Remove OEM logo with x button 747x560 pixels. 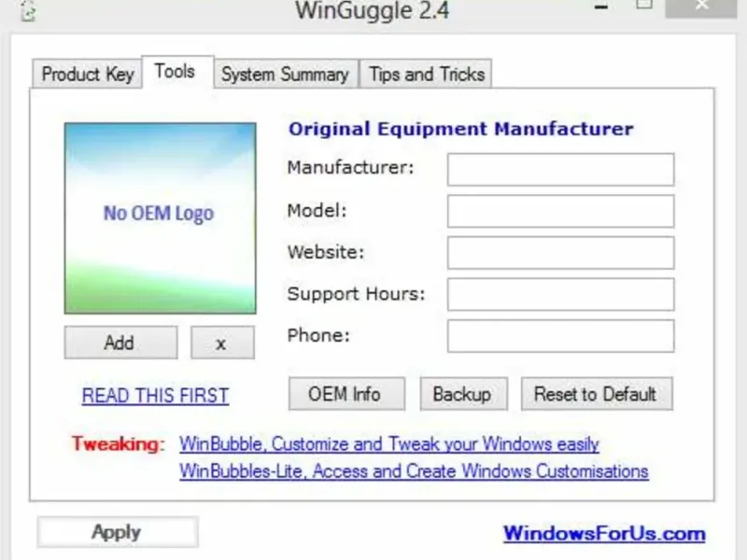pyautogui.click(x=222, y=343)
